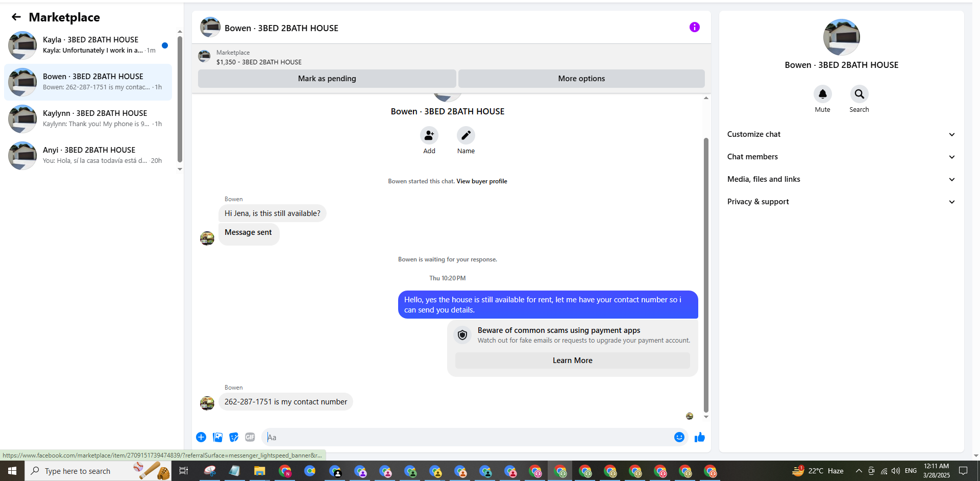Open File Explorer from the taskbar
This screenshot has width=980, height=481.
click(x=259, y=471)
